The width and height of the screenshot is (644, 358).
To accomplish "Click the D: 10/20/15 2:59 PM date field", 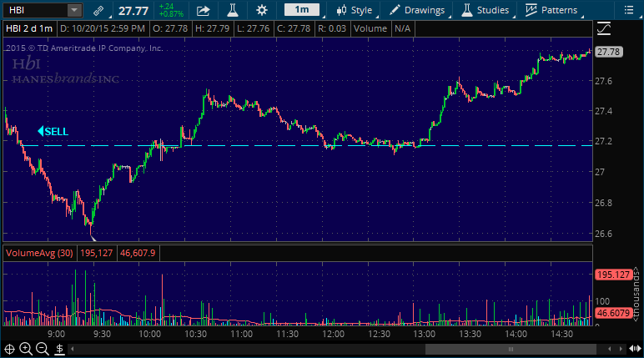I will tap(103, 28).
